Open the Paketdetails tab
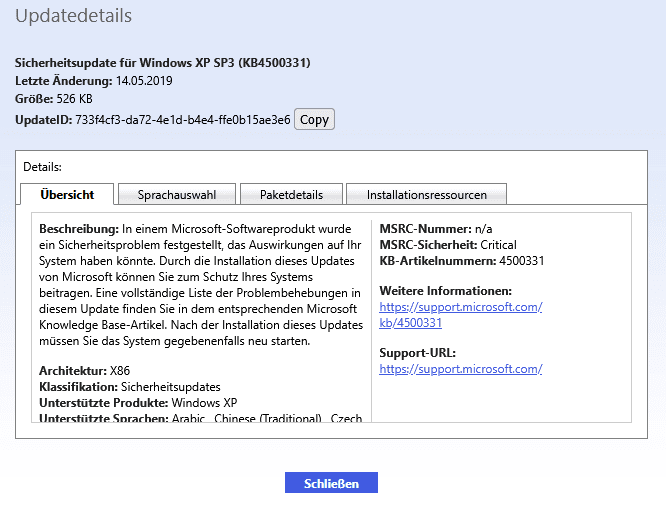666x508 pixels. (291, 195)
